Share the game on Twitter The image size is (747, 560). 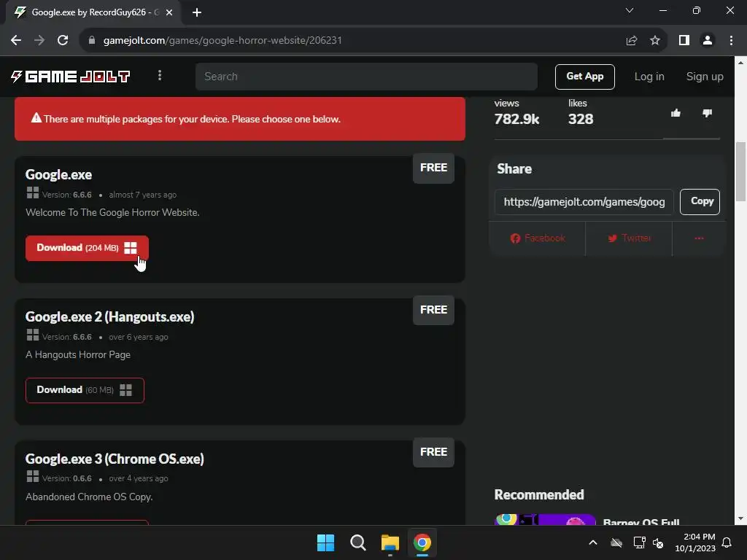coord(629,238)
